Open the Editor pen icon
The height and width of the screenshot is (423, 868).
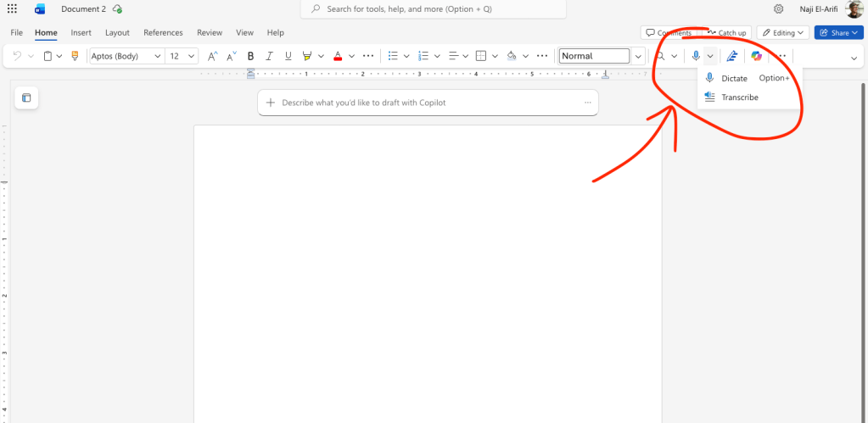(x=731, y=56)
